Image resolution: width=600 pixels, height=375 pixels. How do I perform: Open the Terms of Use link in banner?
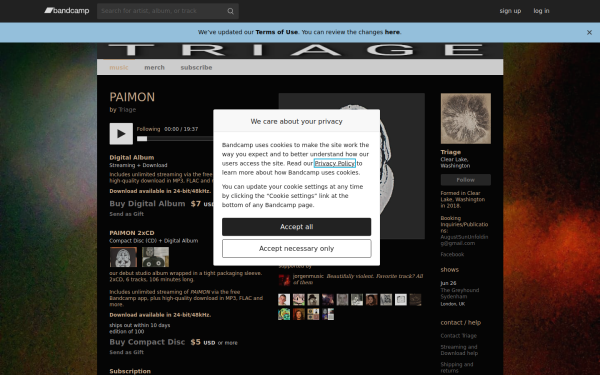[276, 32]
